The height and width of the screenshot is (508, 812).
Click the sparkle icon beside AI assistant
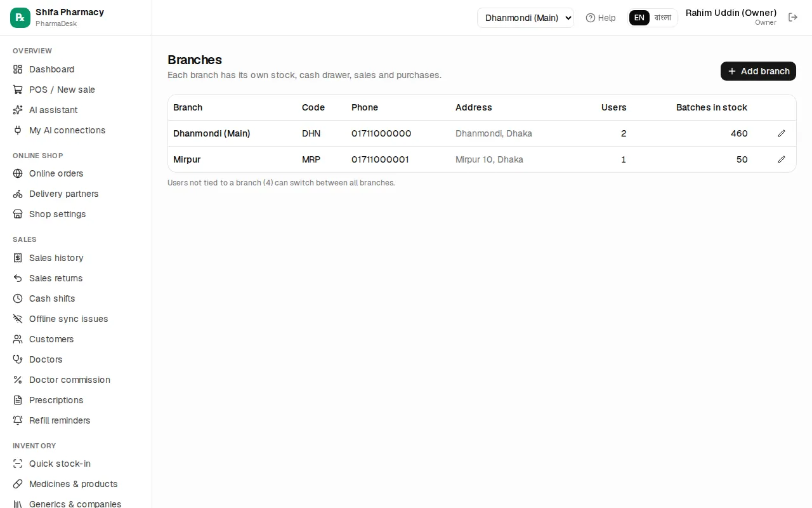18,110
